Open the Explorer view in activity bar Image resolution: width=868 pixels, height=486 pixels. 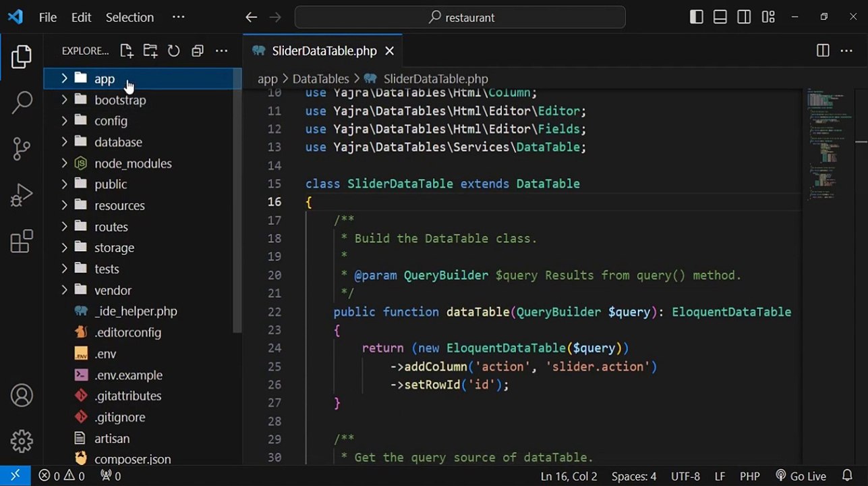tap(22, 57)
